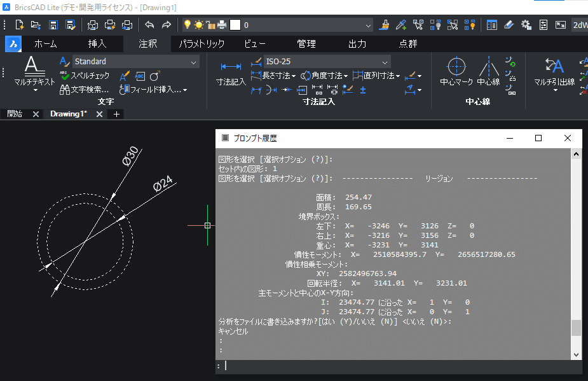Viewport: 588px width, 381px height.
Task: Click the Undo arrow in toolbar
Action: pos(149,25)
